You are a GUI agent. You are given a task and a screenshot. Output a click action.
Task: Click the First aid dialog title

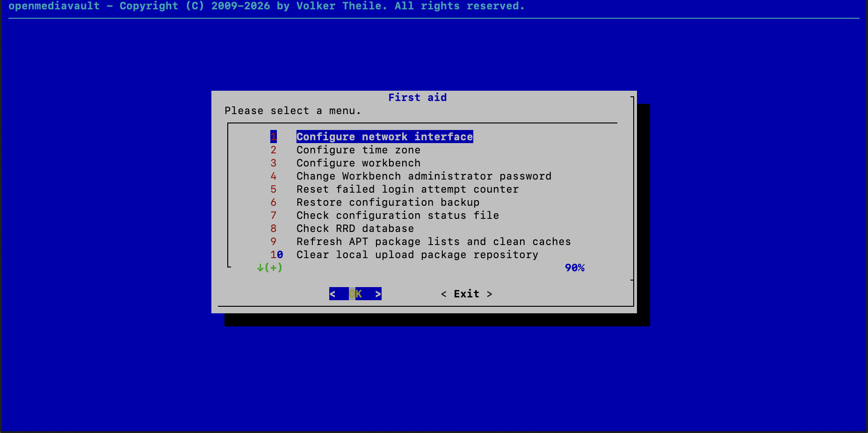click(417, 97)
